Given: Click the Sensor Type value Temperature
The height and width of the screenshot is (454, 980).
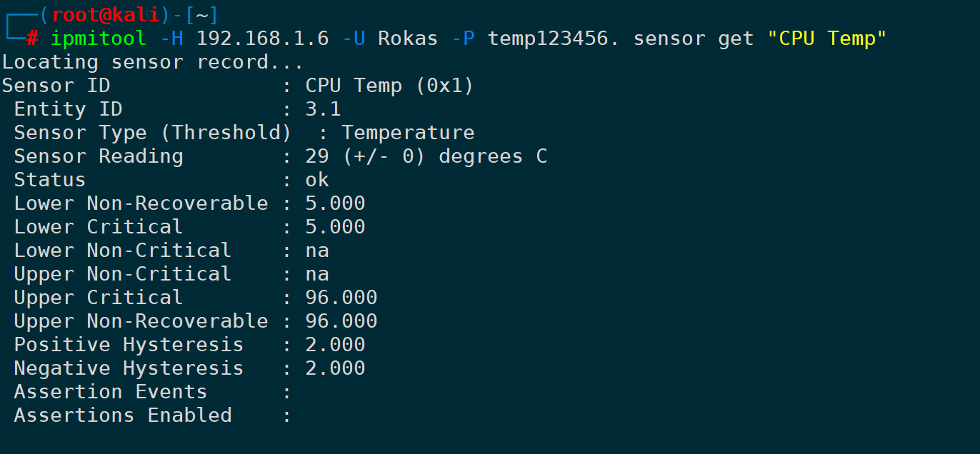Looking at the screenshot, I should pos(407,133).
